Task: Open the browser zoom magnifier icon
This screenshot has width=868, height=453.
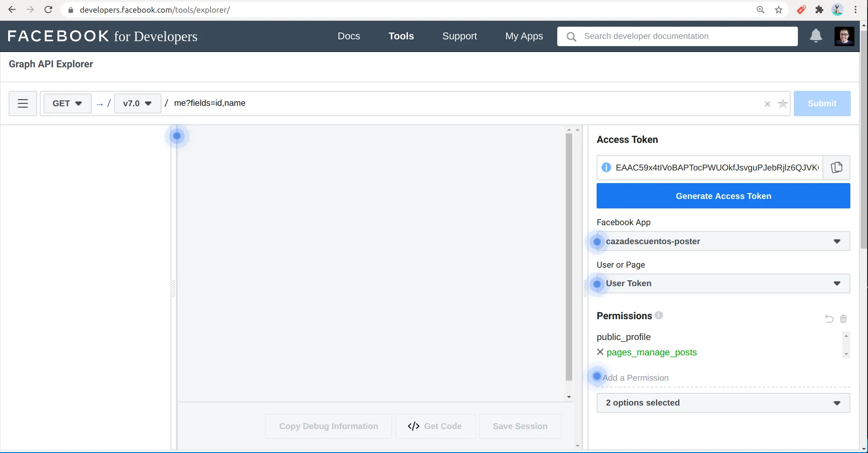Action: coord(760,9)
